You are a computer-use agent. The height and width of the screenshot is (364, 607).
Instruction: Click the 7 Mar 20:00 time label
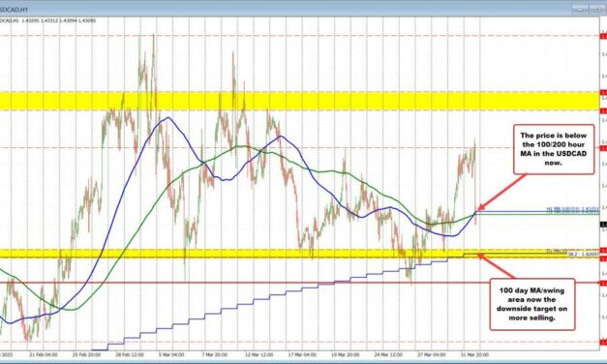click(x=214, y=354)
